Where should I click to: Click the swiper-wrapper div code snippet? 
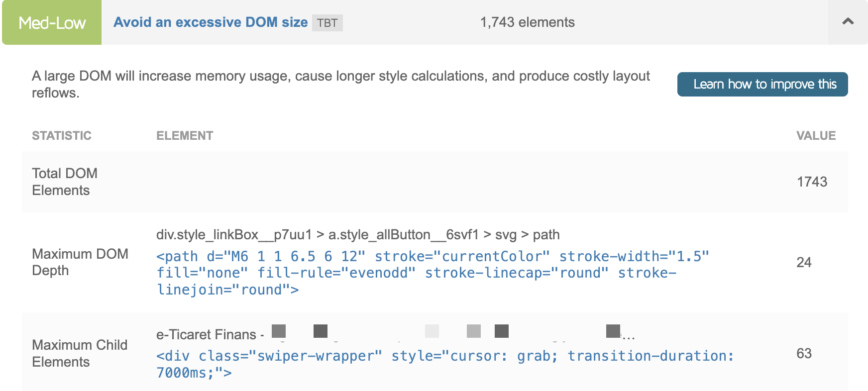444,364
